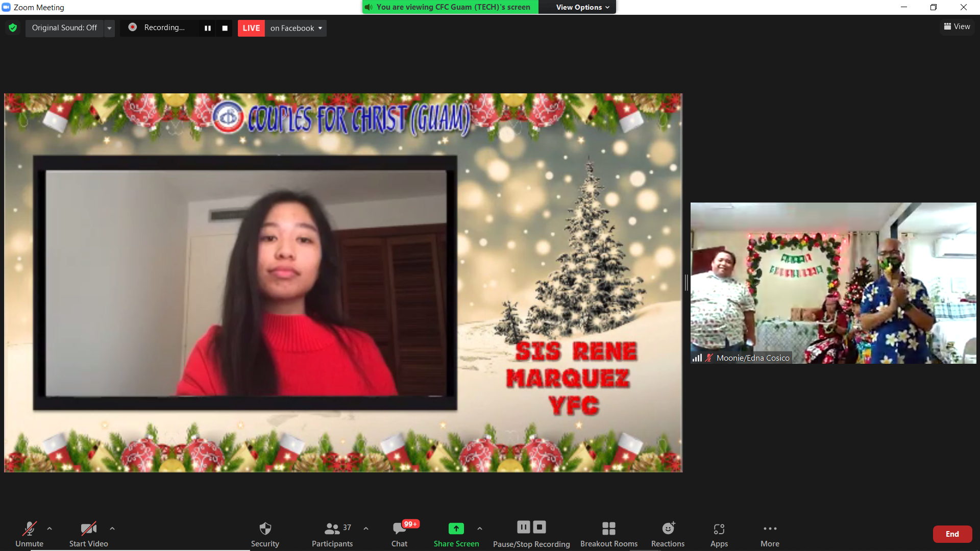Unmute the microphone
Image resolution: width=980 pixels, height=551 pixels.
click(x=29, y=534)
